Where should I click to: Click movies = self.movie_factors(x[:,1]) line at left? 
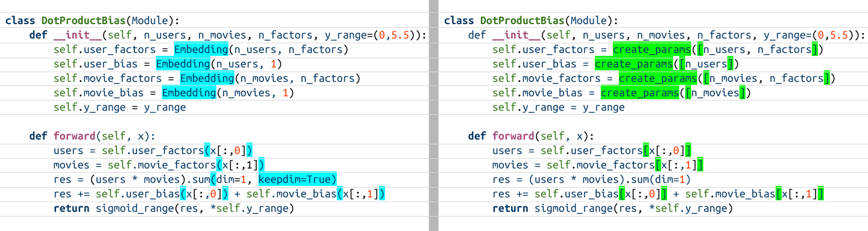[x=159, y=165]
